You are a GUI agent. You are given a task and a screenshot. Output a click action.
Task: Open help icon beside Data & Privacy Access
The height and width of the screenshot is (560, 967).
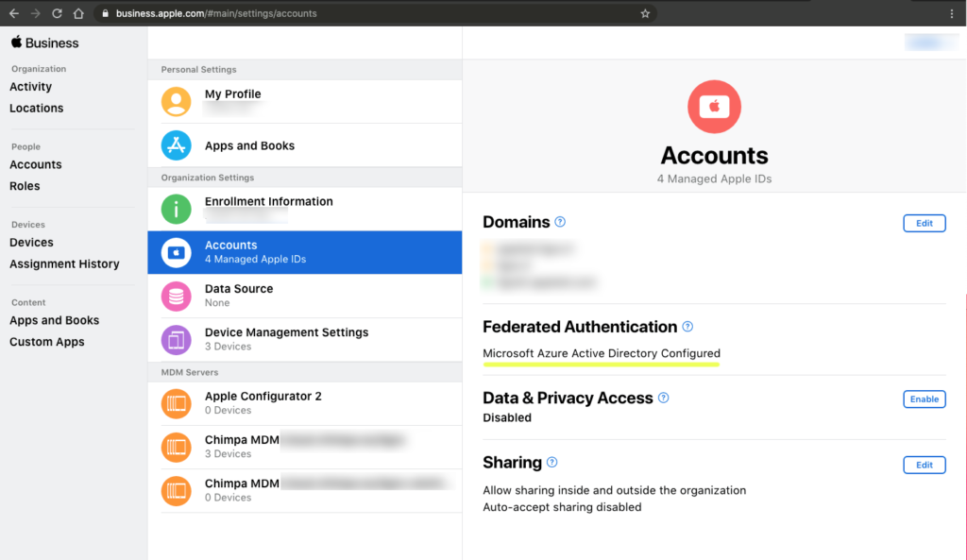tap(664, 398)
